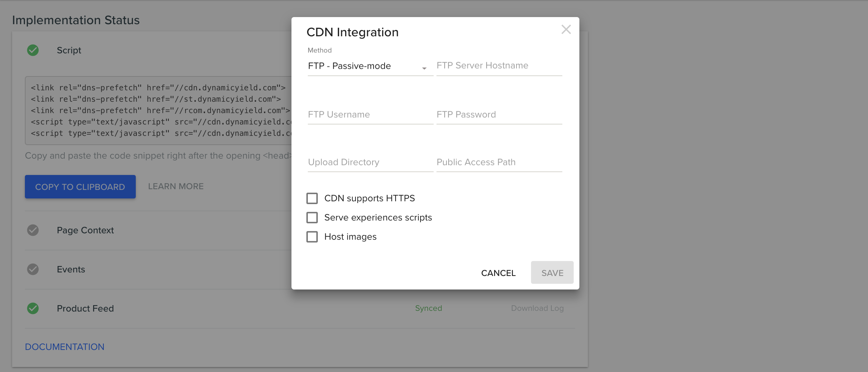The height and width of the screenshot is (372, 868).
Task: Click the SAVE button in the dialog
Action: (552, 273)
